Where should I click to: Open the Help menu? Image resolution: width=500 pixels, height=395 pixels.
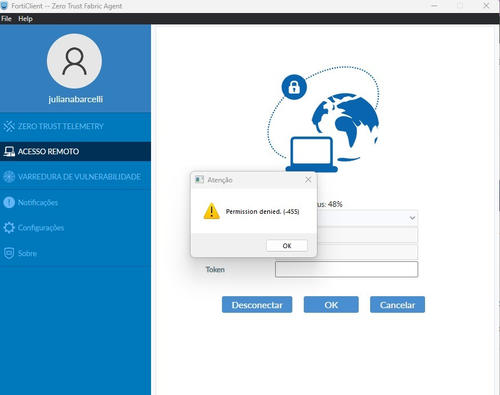pos(25,19)
